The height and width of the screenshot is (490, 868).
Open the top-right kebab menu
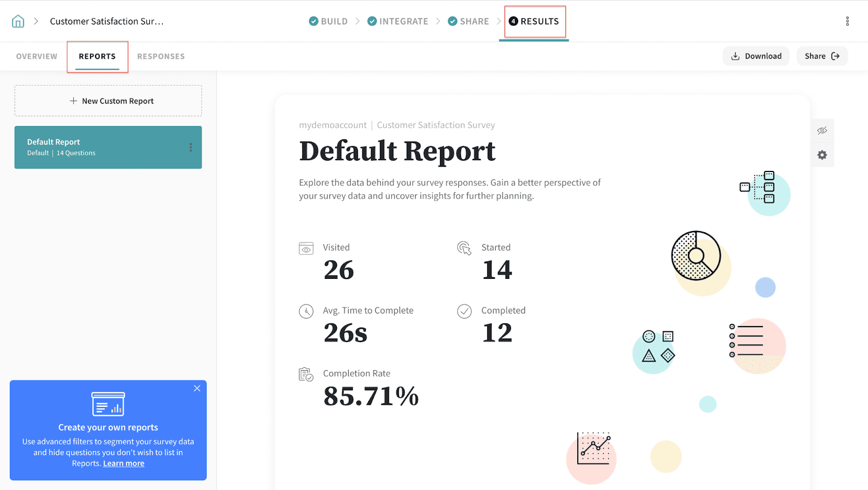847,21
